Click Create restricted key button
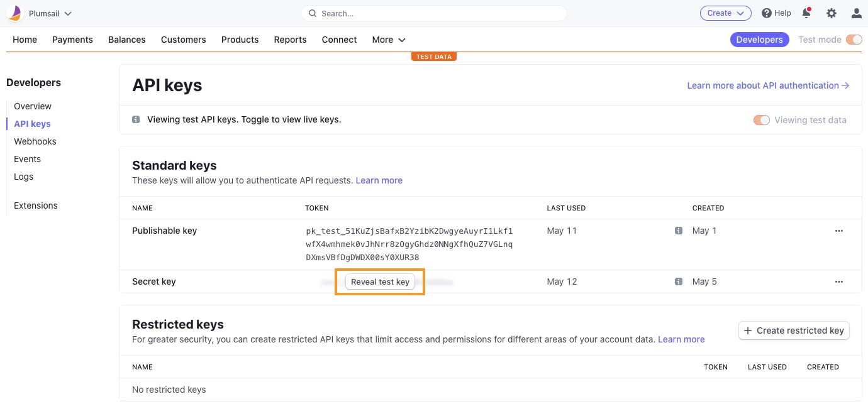868x404 pixels. [x=794, y=330]
